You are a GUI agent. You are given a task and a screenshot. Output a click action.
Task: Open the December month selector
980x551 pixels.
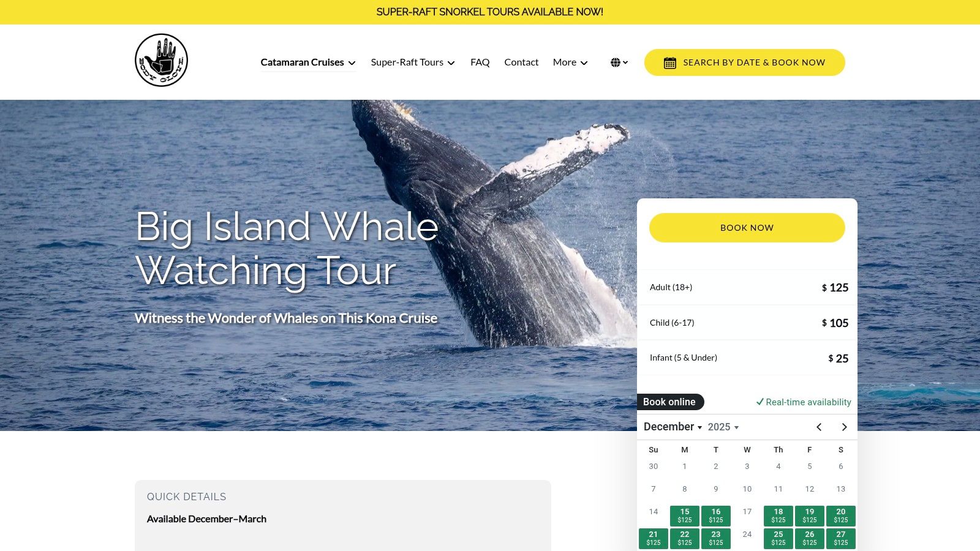673,427
